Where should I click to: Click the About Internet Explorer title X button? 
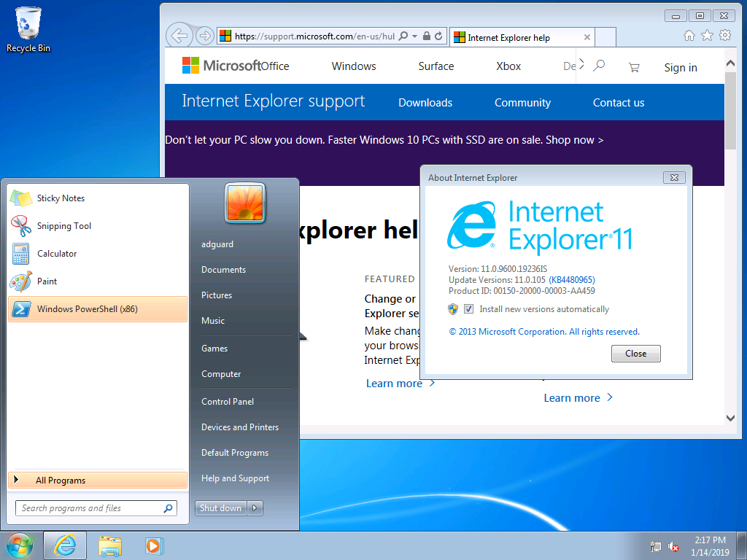click(674, 178)
